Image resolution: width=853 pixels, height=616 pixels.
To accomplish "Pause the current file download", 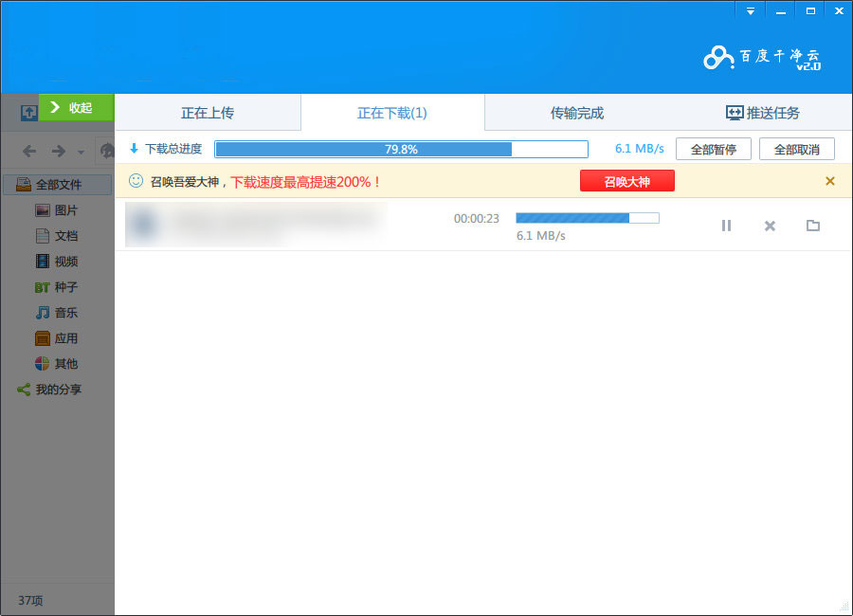I will coord(727,226).
